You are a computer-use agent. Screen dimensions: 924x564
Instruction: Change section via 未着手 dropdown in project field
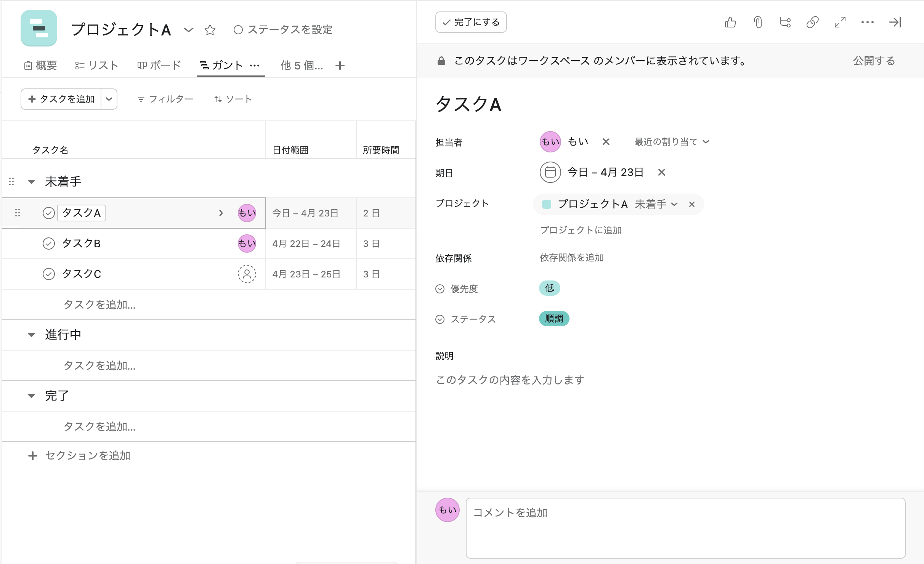[656, 204]
